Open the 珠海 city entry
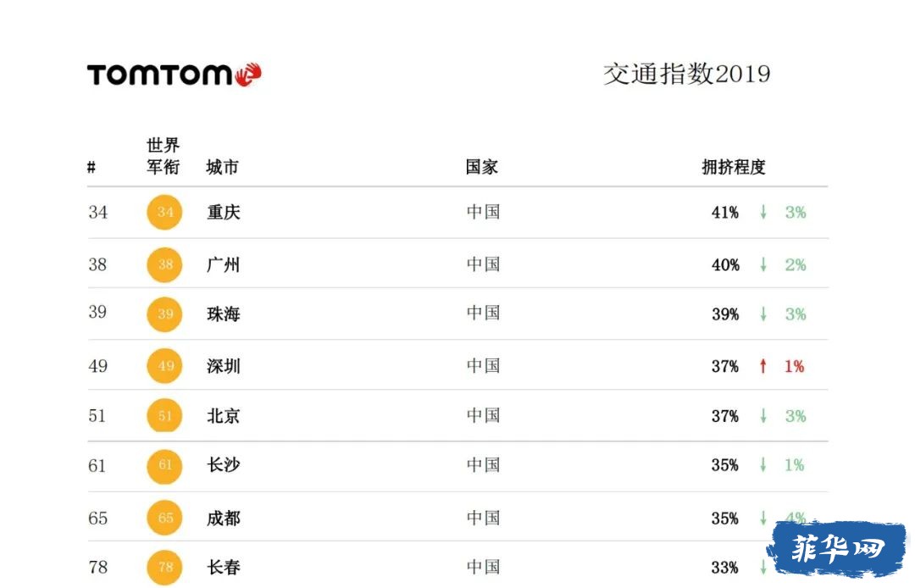 coord(224,314)
